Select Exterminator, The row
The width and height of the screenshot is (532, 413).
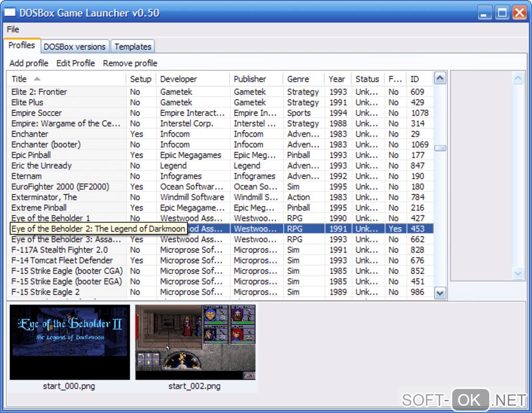pyautogui.click(x=221, y=197)
